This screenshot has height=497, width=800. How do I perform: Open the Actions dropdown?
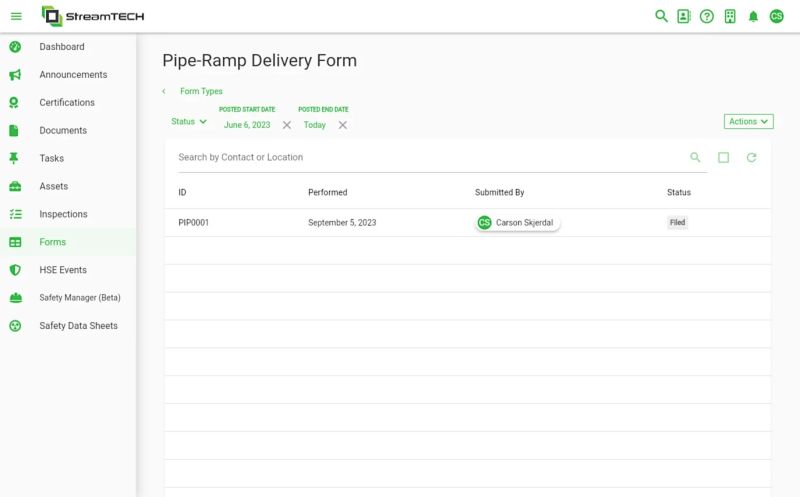tap(749, 121)
